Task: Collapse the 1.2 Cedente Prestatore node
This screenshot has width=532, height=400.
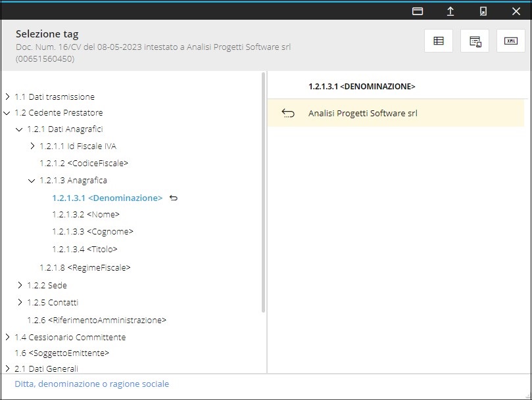Action: pos(7,113)
